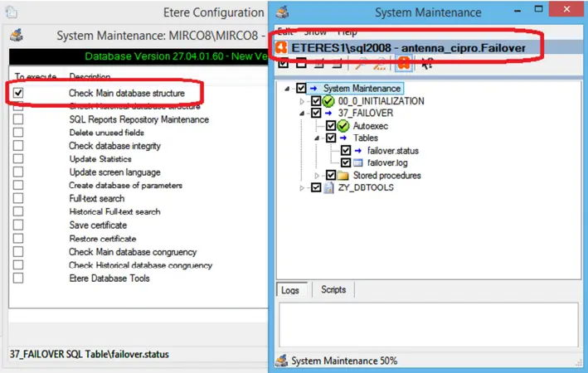
Task: Open the Help menu
Action: [347, 31]
